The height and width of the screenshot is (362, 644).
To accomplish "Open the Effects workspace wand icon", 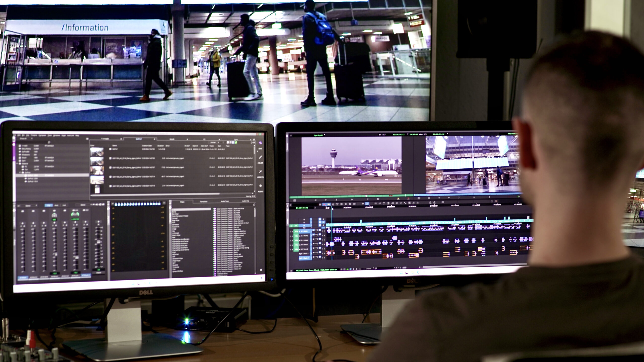I will point(260,171).
